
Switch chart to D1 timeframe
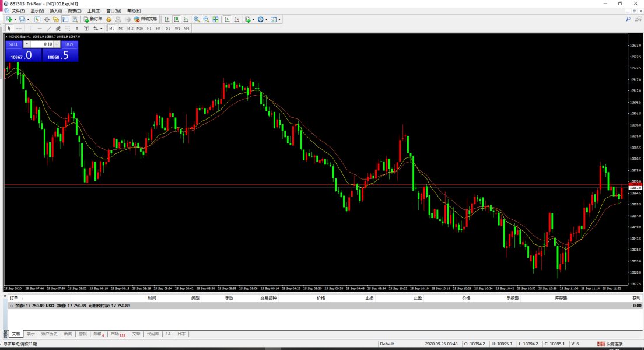click(167, 29)
